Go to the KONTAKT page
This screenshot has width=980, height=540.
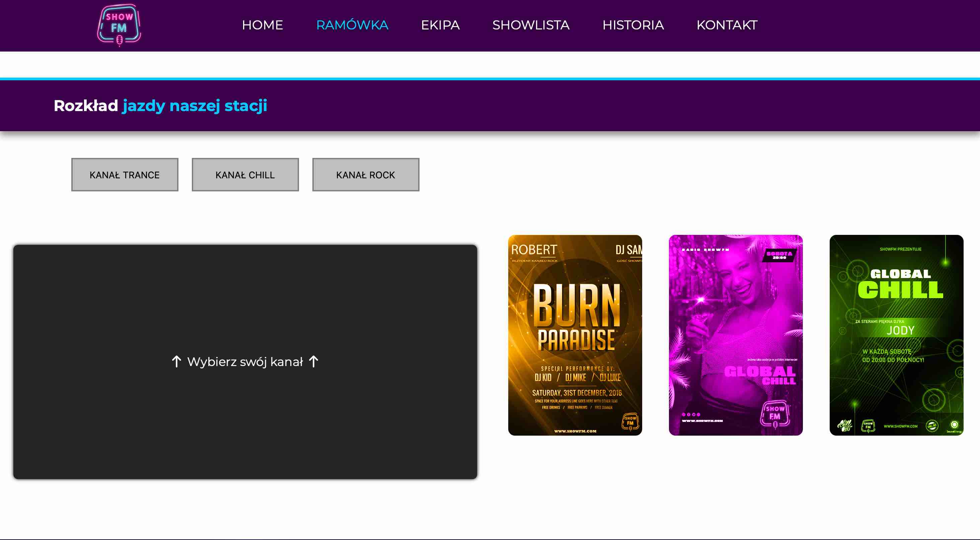click(x=726, y=25)
